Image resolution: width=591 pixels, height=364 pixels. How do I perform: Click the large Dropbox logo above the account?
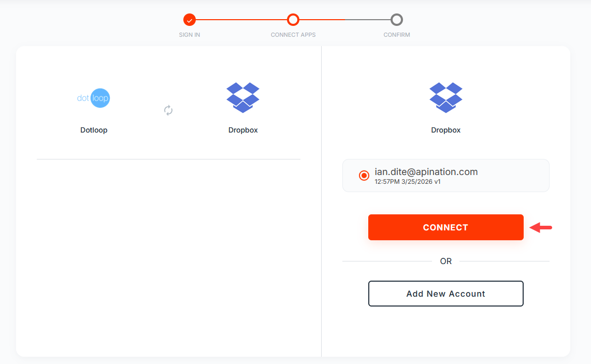[446, 97]
